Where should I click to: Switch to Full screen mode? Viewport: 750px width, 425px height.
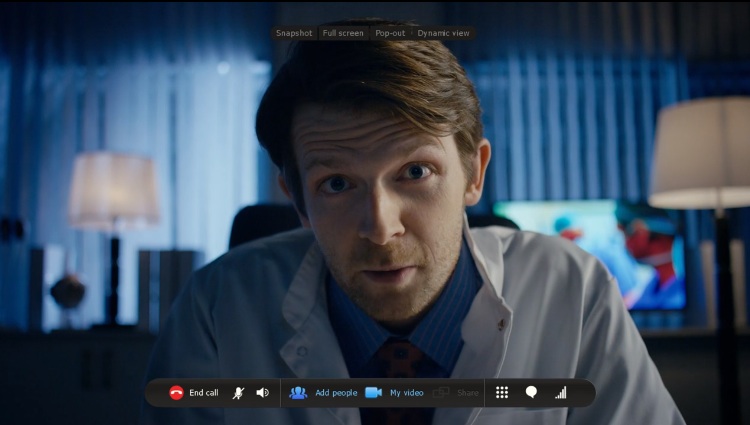click(x=343, y=33)
